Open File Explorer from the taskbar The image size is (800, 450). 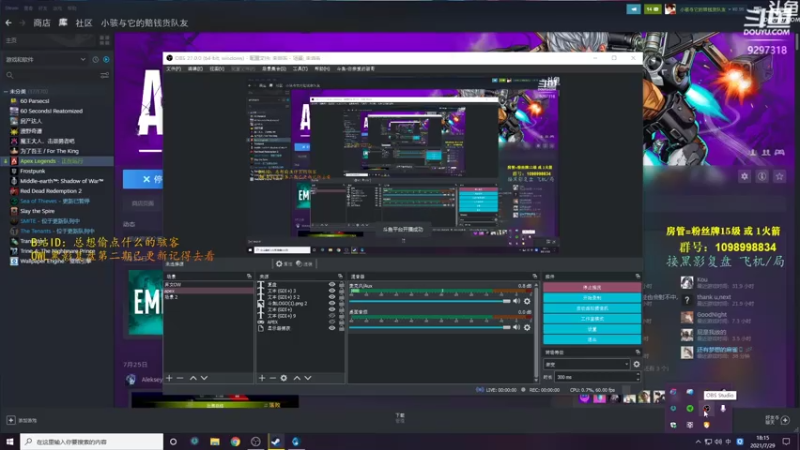coord(215,441)
